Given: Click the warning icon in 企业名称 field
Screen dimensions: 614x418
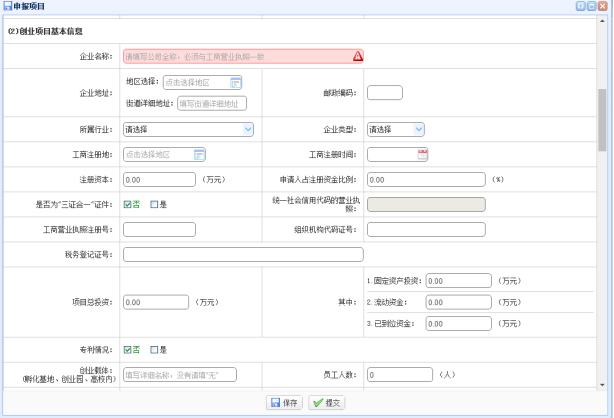Looking at the screenshot, I should click(x=358, y=57).
